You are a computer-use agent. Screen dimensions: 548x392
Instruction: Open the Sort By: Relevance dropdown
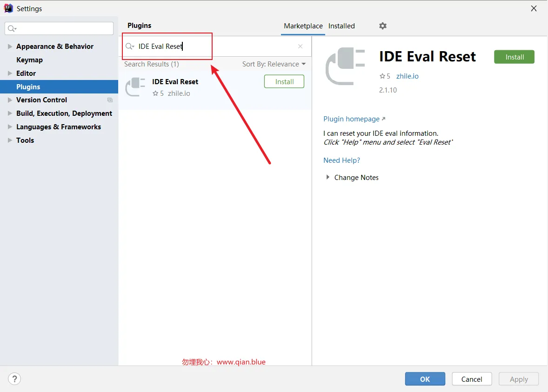tap(274, 64)
